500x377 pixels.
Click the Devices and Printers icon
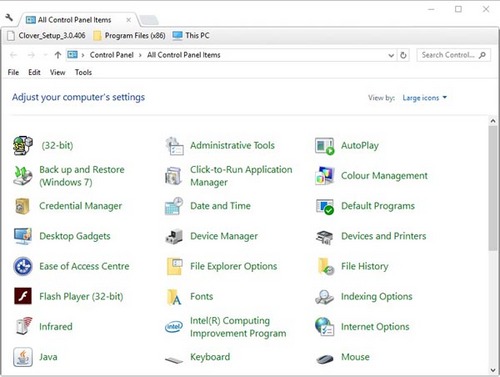coord(324,237)
